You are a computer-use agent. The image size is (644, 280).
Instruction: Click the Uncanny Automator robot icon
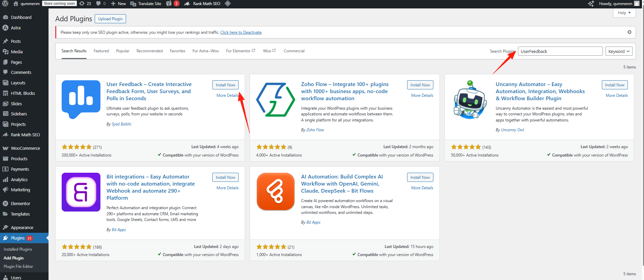[470, 100]
